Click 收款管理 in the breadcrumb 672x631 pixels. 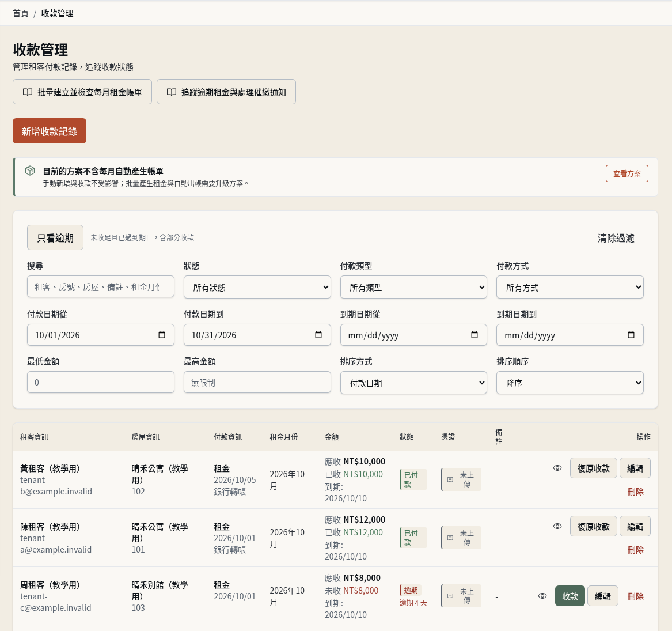[x=57, y=13]
